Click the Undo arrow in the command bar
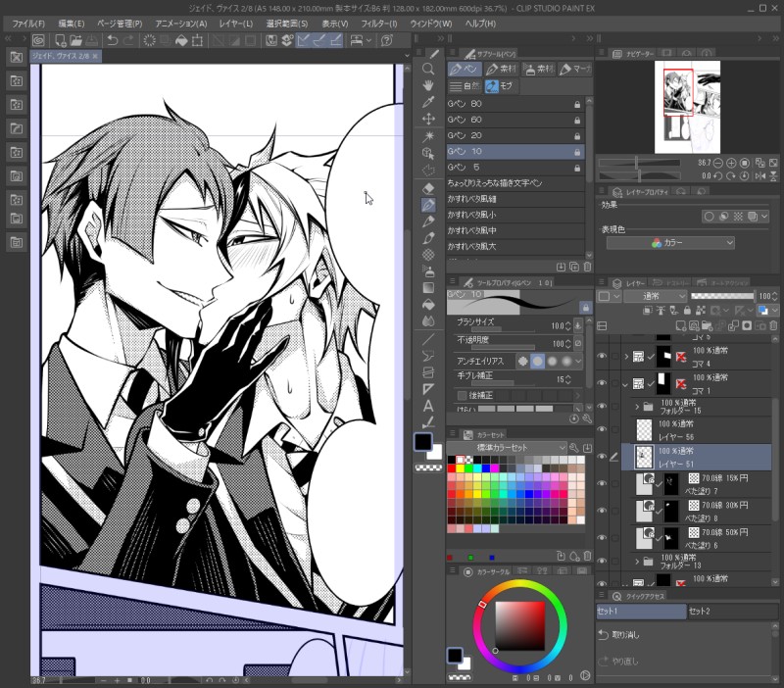The height and width of the screenshot is (688, 784). [113, 40]
